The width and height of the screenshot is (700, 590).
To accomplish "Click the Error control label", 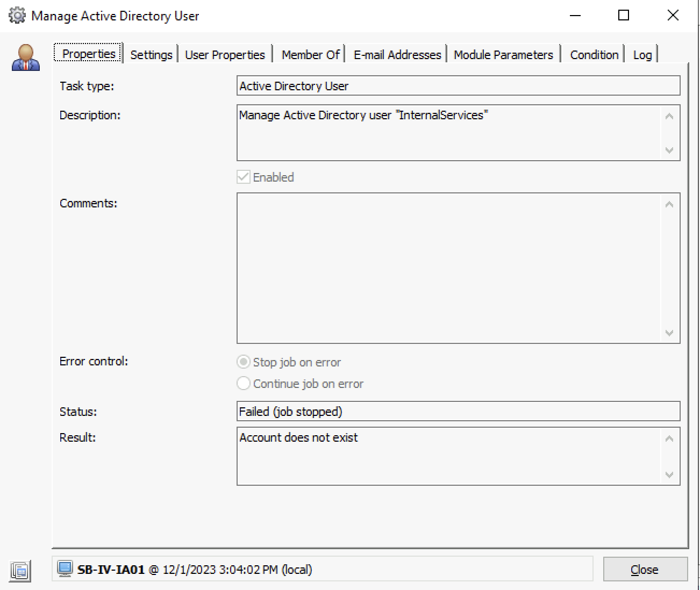I will 94,361.
